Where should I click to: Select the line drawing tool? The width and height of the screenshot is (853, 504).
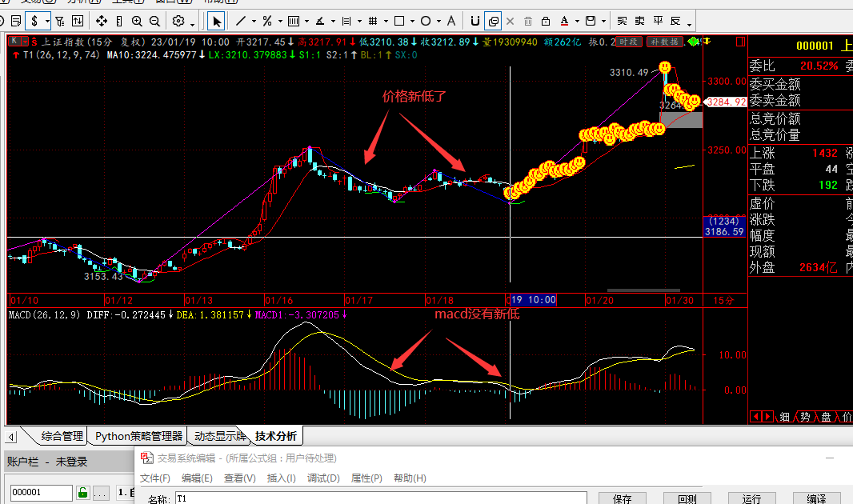pos(240,22)
